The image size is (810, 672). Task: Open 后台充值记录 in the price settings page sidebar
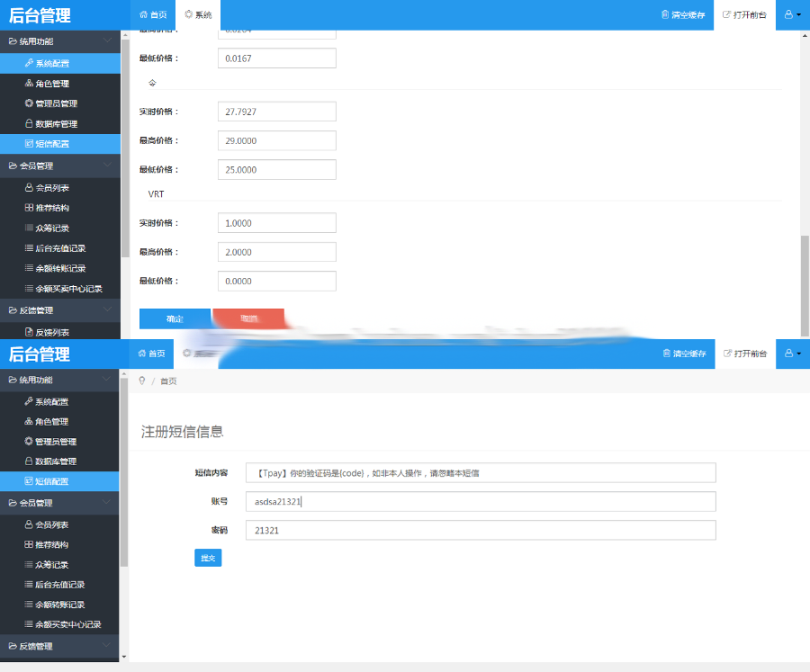60,248
